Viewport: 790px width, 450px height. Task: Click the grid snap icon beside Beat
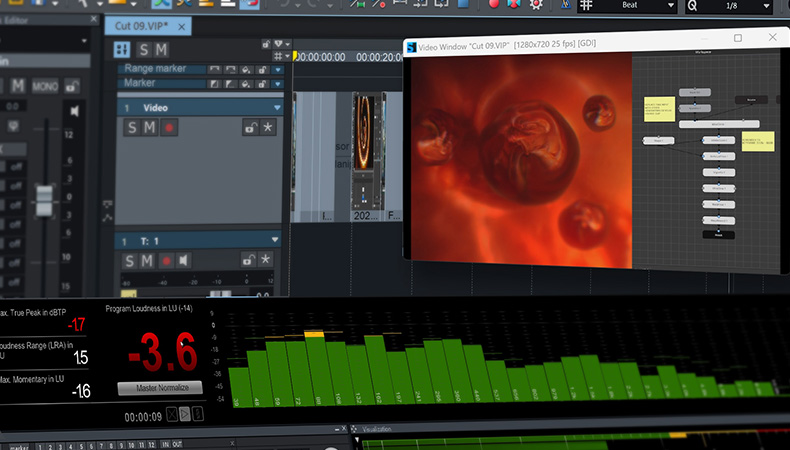(587, 5)
